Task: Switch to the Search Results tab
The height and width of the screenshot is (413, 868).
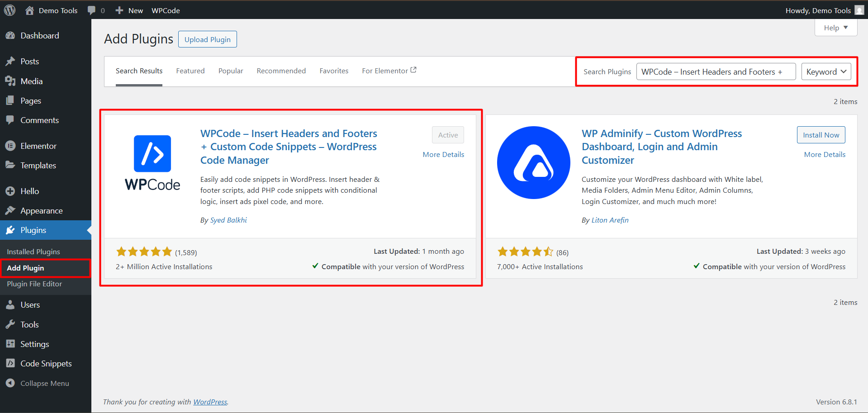Action: click(x=139, y=71)
